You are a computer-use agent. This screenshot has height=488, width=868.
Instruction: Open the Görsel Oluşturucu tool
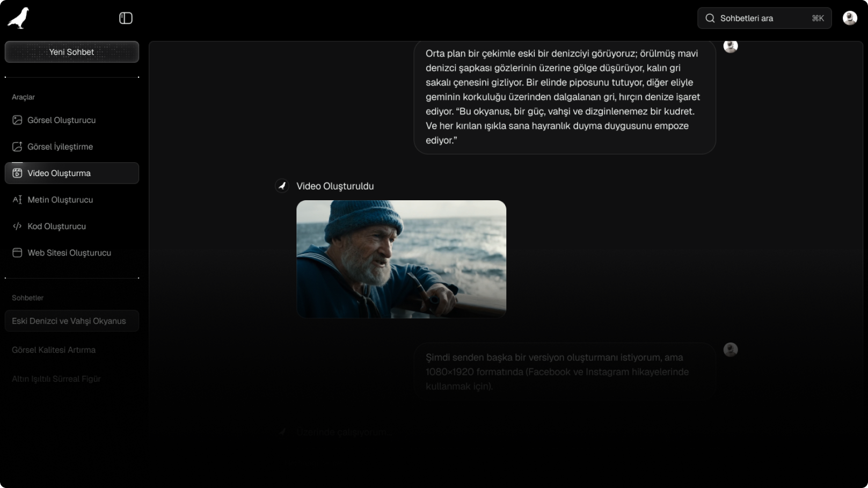click(72, 120)
